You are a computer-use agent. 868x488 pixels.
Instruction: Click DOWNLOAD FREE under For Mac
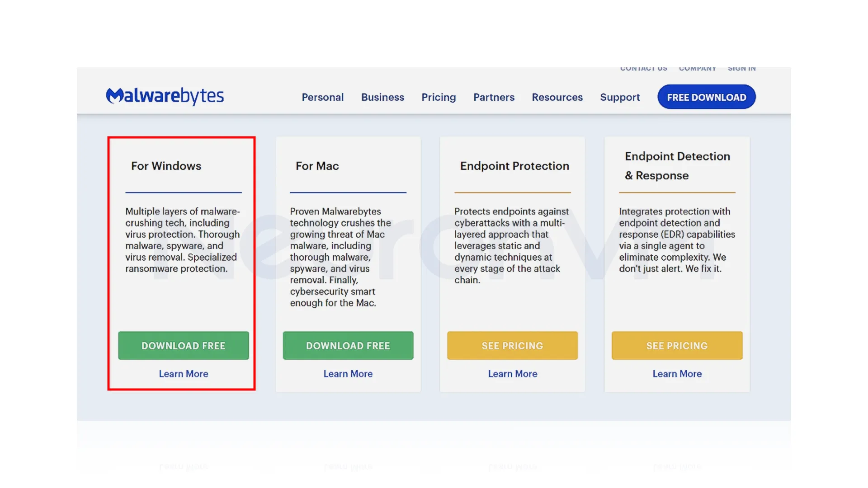tap(348, 346)
